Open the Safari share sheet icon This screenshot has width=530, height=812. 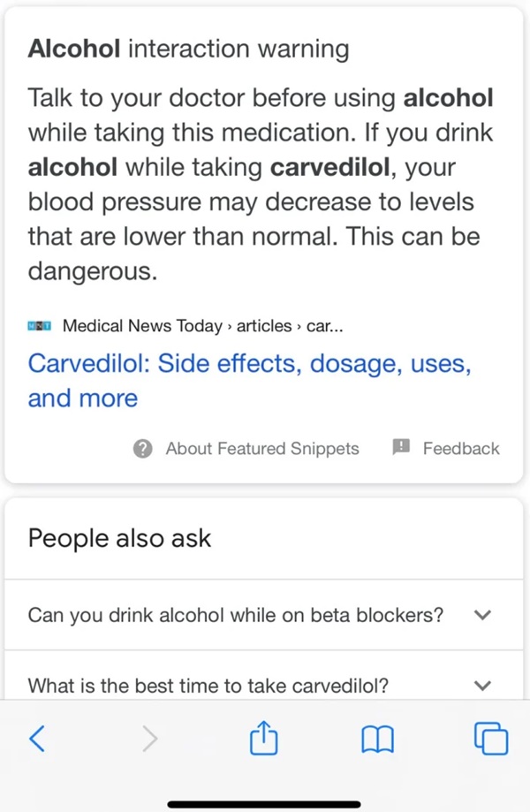(x=264, y=737)
